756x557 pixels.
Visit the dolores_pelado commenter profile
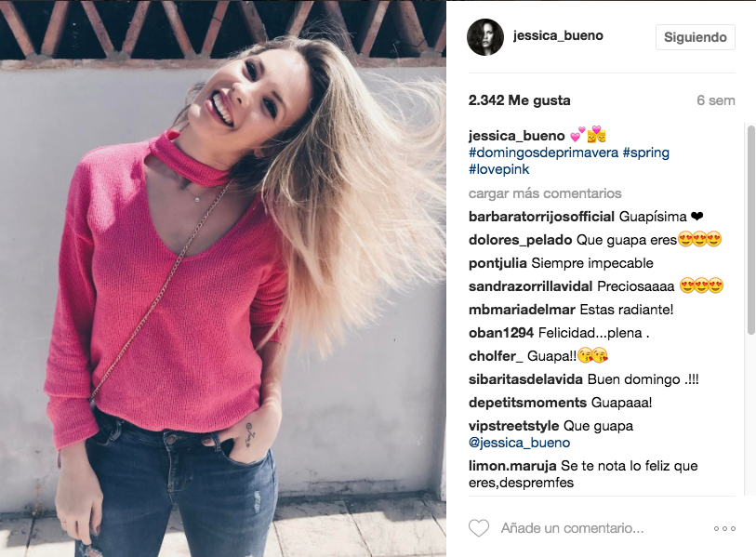tap(520, 240)
